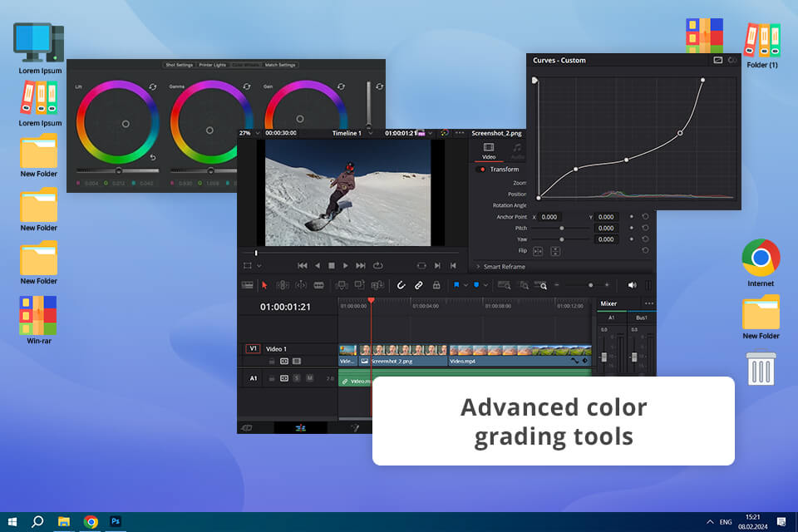
Task: Open Timeline View Options icon
Action: pos(248,285)
